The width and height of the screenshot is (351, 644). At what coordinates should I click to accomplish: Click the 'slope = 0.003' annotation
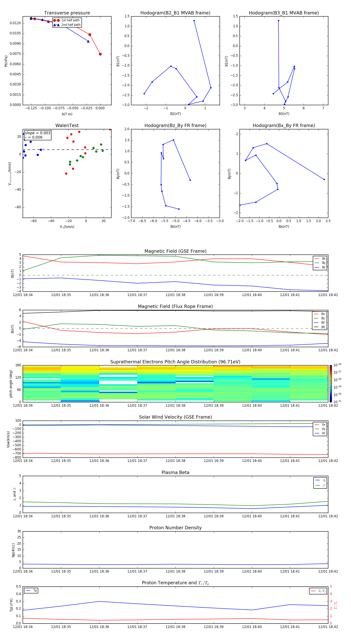[x=38, y=133]
